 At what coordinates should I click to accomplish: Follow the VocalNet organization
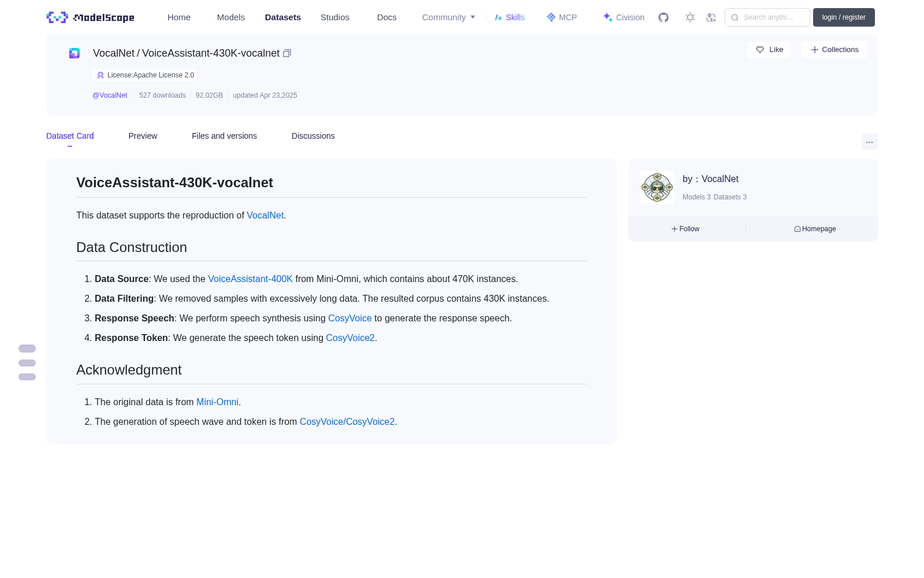(x=685, y=229)
